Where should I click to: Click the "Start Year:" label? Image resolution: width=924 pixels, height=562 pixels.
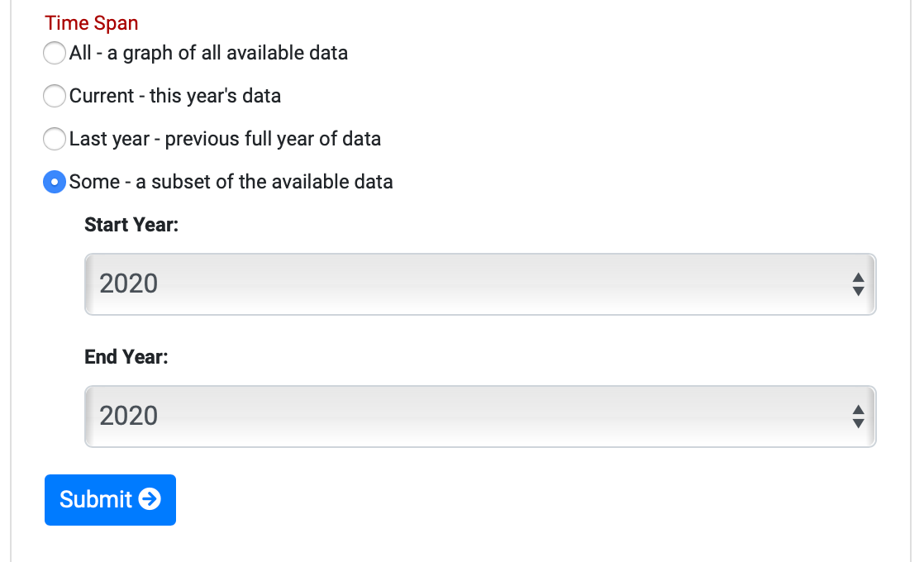[131, 224]
